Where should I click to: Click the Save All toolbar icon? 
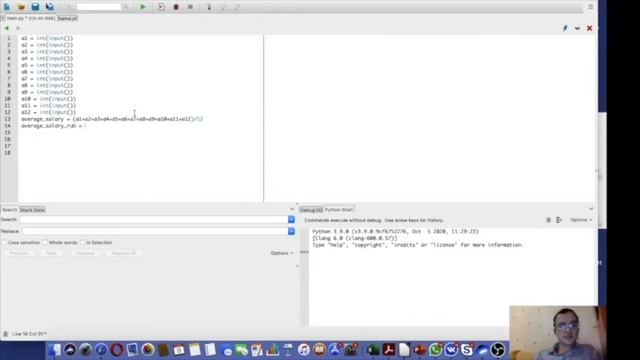click(49, 7)
